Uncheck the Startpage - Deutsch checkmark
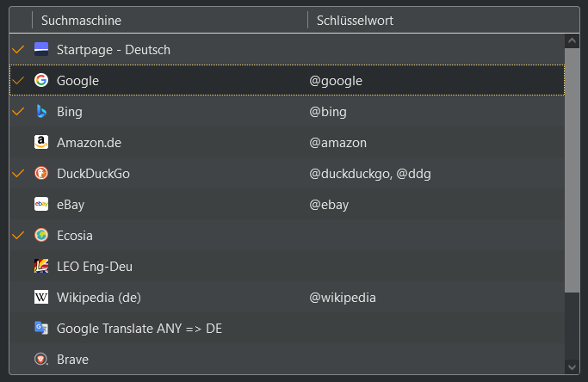 tap(18, 49)
